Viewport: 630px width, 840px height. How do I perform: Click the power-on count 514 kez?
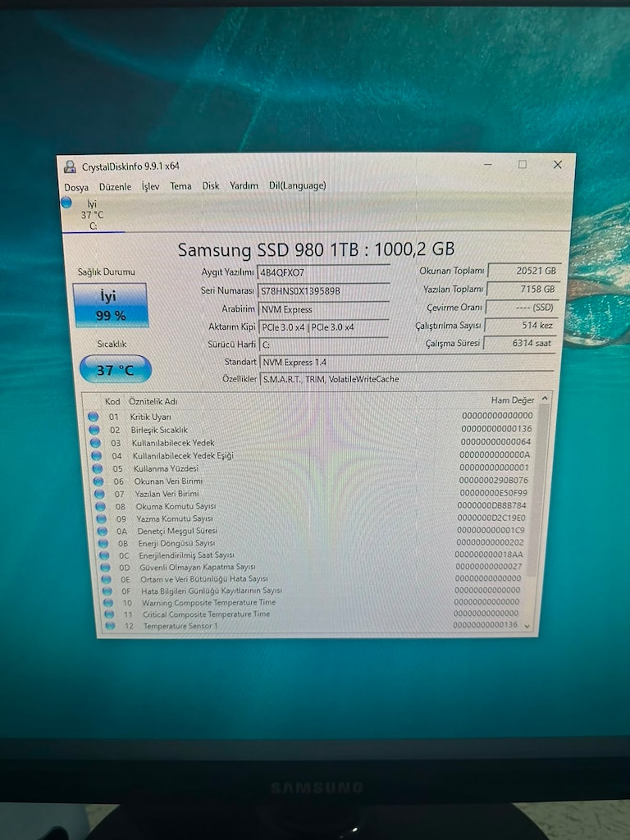pyautogui.click(x=521, y=325)
